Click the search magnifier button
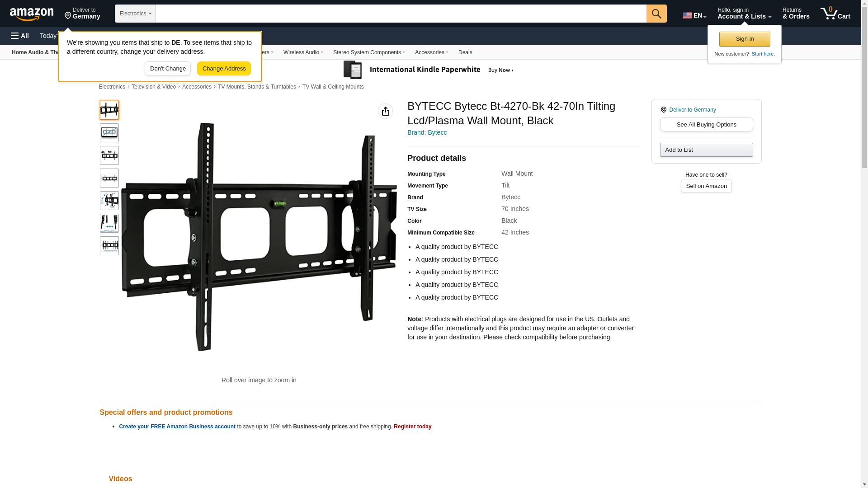The width and height of the screenshot is (868, 488). (x=656, y=14)
